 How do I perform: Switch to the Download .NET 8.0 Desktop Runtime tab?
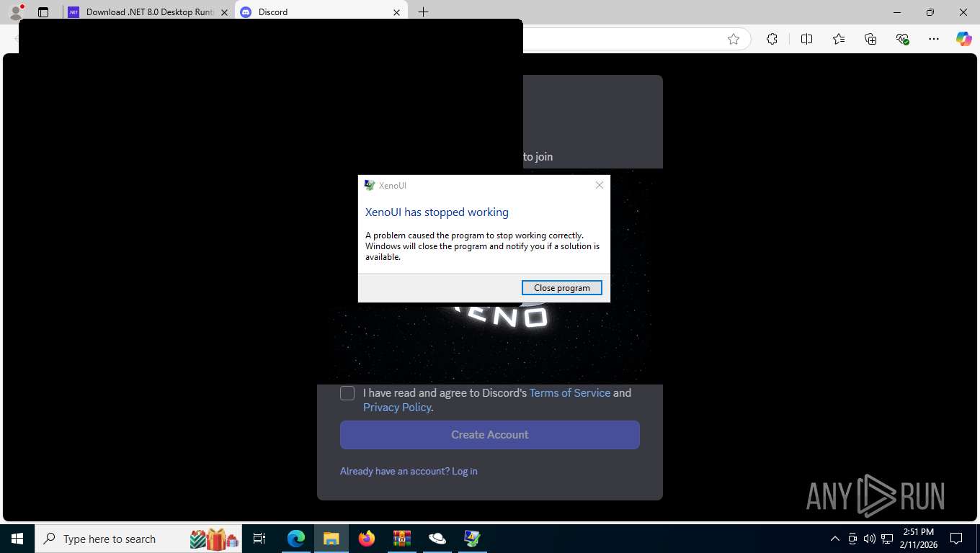[x=148, y=12]
